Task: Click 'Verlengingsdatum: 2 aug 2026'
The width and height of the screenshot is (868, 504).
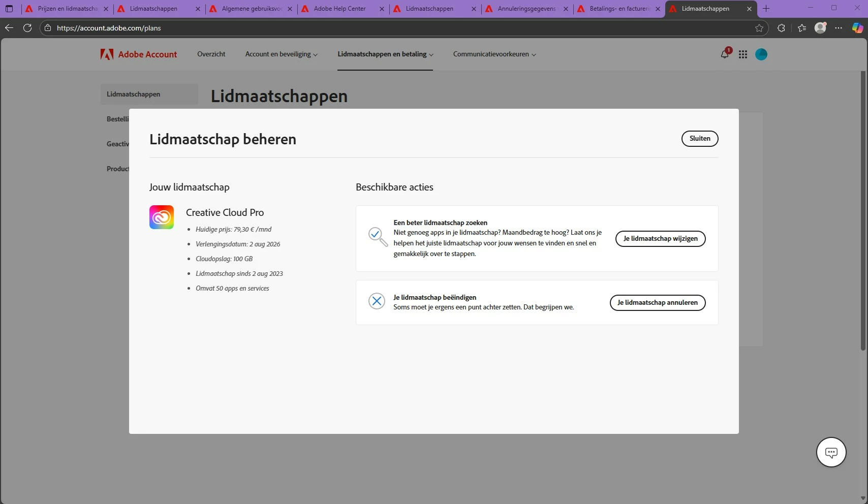Action: pos(238,244)
